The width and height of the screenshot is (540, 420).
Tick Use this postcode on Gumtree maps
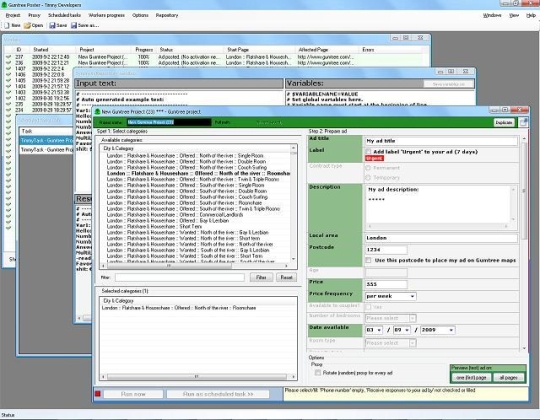[368, 260]
